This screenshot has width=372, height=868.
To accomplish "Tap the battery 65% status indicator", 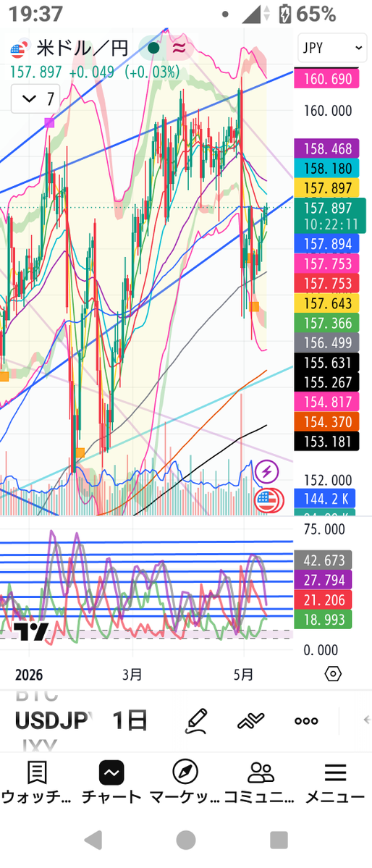I will click(308, 14).
